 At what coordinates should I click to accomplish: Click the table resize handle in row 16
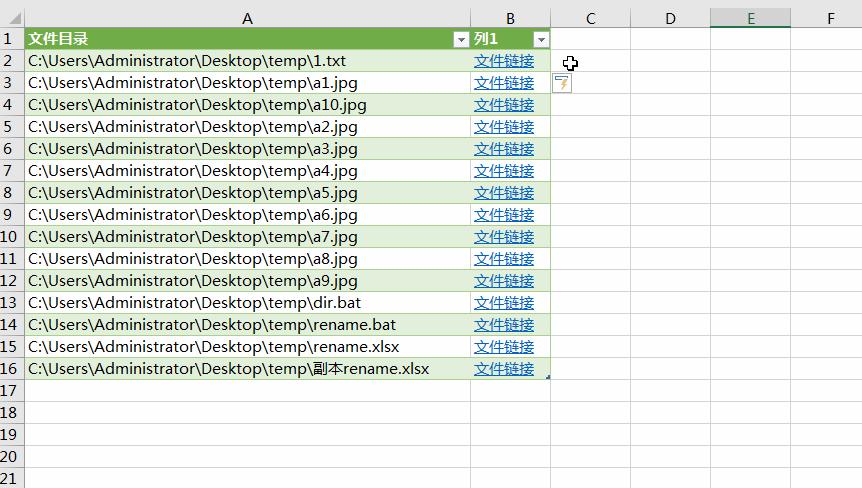(x=547, y=376)
